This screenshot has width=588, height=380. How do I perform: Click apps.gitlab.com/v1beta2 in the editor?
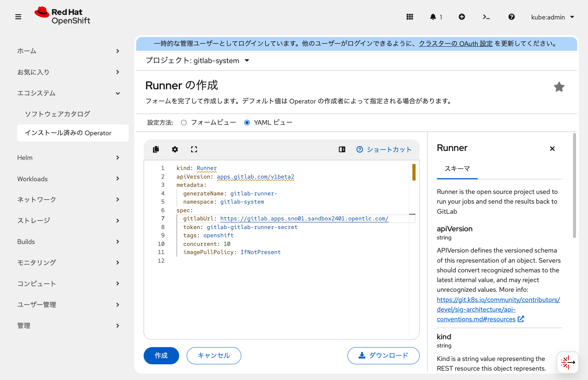tap(255, 177)
